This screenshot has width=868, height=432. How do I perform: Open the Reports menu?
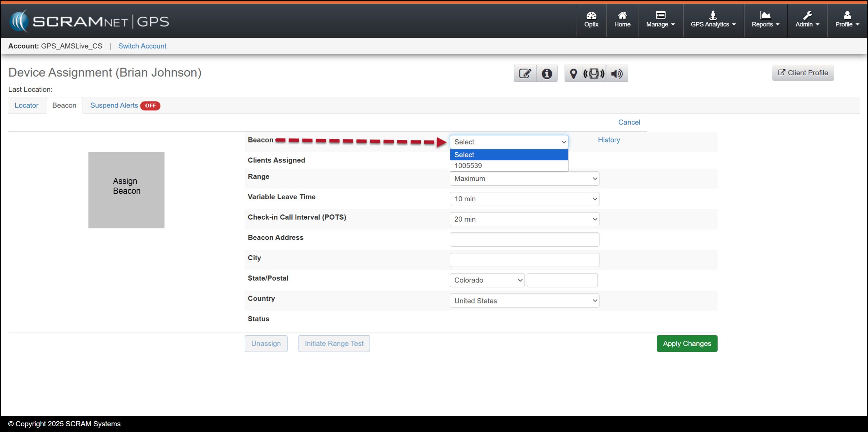pos(765,20)
